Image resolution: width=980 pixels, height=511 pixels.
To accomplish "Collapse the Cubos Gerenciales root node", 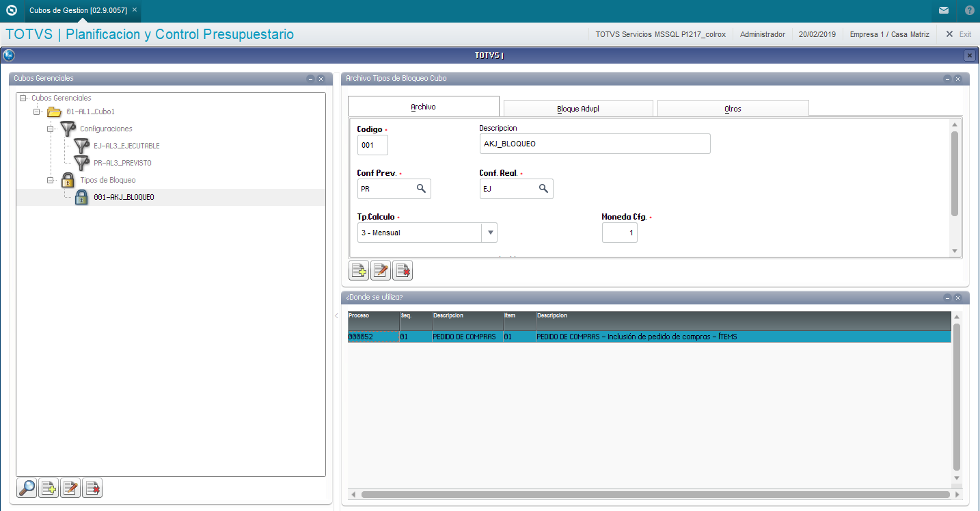I will pos(24,98).
